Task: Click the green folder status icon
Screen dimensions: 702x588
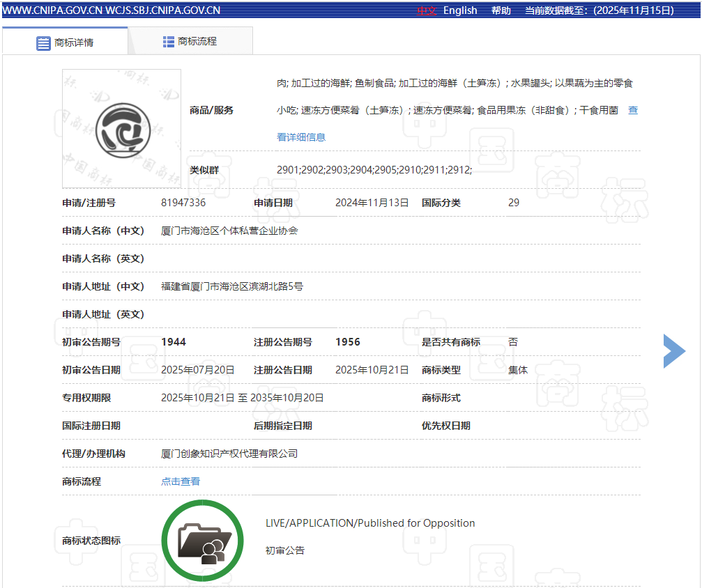Action: [x=202, y=541]
